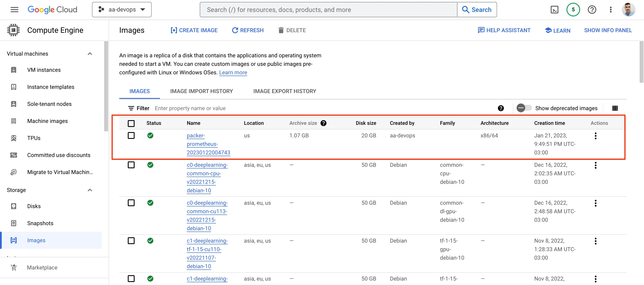This screenshot has width=644, height=285.
Task: Click REFRESH button
Action: point(248,30)
